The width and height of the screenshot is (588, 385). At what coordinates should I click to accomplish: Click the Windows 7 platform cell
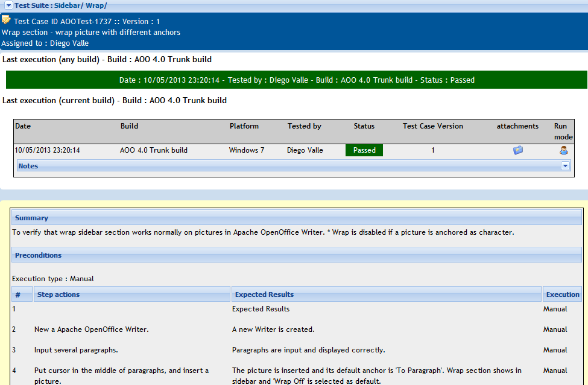[247, 150]
